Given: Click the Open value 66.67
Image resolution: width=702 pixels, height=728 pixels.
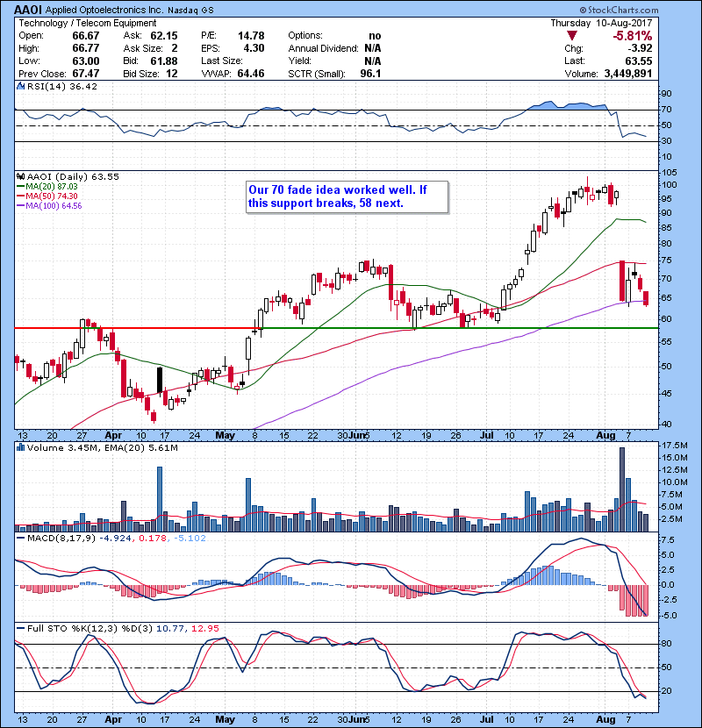Looking at the screenshot, I should pos(86,36).
